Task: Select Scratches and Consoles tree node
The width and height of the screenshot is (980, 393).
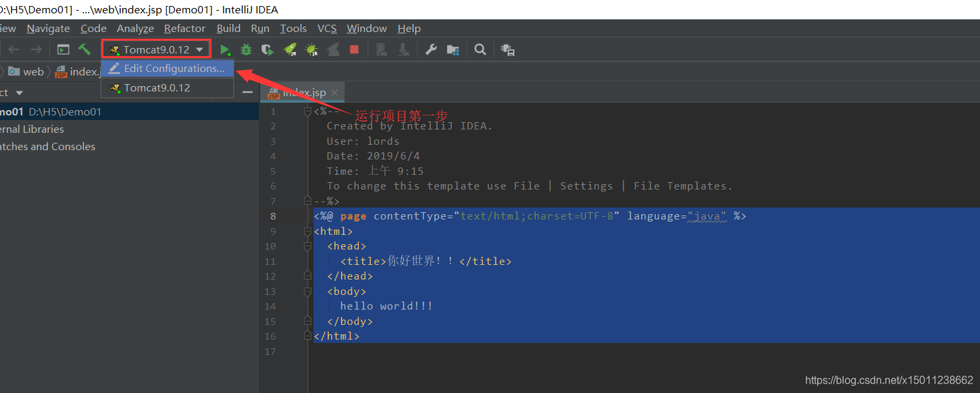Action: point(47,146)
